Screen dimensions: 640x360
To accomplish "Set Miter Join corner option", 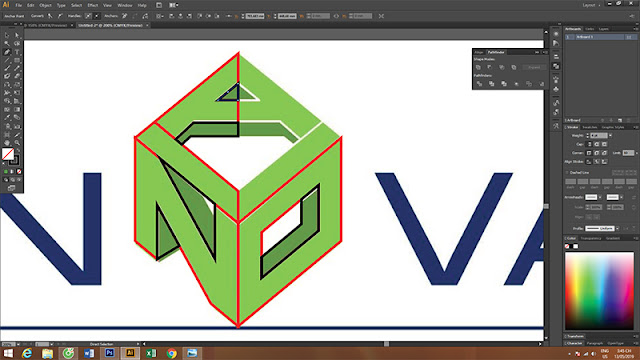I will point(589,153).
